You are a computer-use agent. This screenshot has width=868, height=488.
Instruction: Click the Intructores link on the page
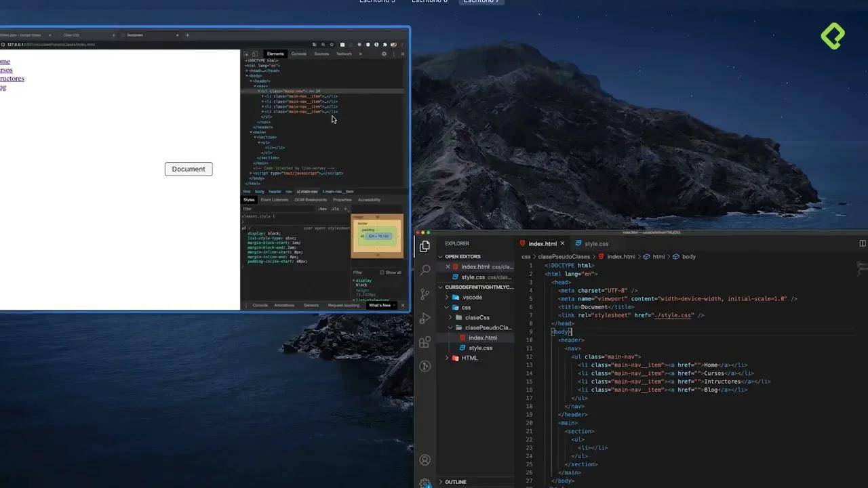(x=12, y=79)
